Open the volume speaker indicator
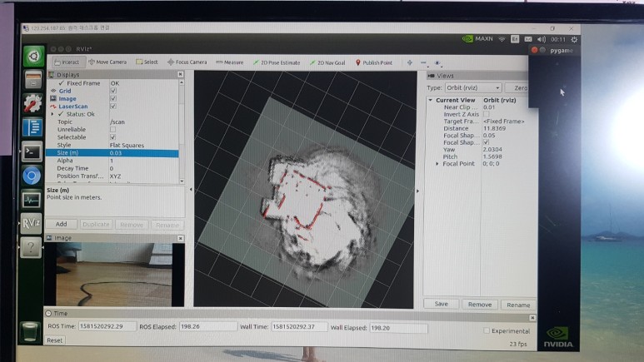The image size is (644, 362). (542, 39)
